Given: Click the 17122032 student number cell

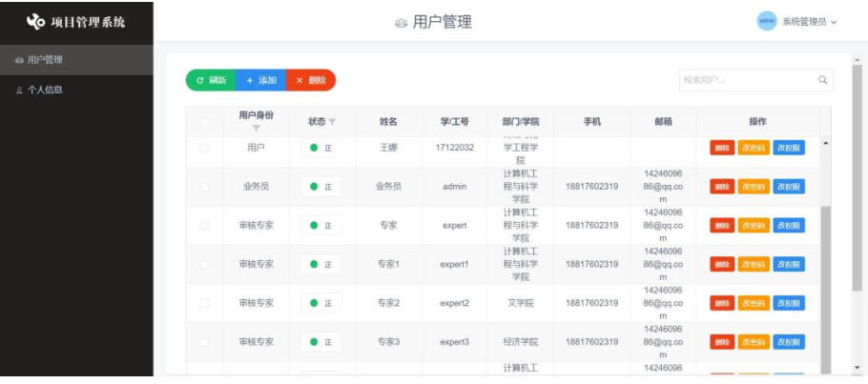Looking at the screenshot, I should coord(454,148).
